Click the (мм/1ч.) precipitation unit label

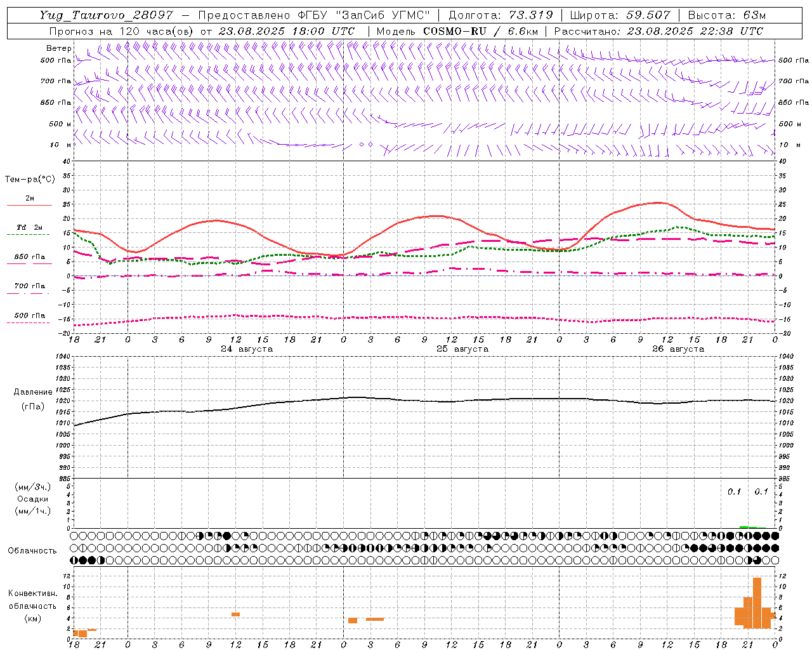[33, 511]
